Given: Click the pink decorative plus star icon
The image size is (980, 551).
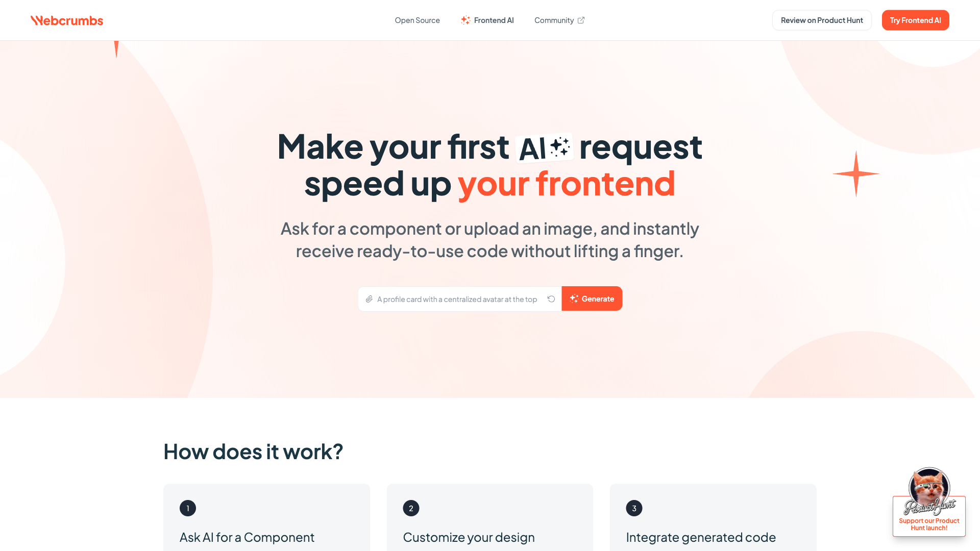Looking at the screenshot, I should [x=855, y=174].
